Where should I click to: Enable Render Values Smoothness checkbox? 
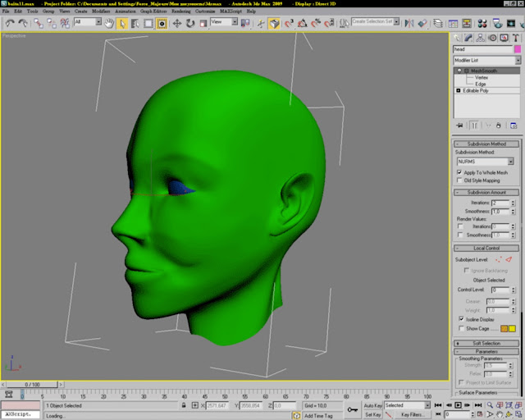tap(460, 235)
